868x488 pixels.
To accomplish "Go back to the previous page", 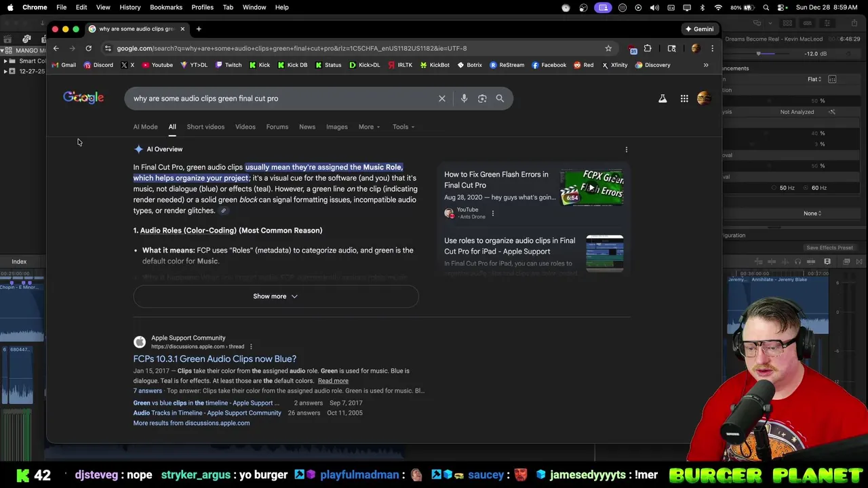I will pyautogui.click(x=56, y=48).
